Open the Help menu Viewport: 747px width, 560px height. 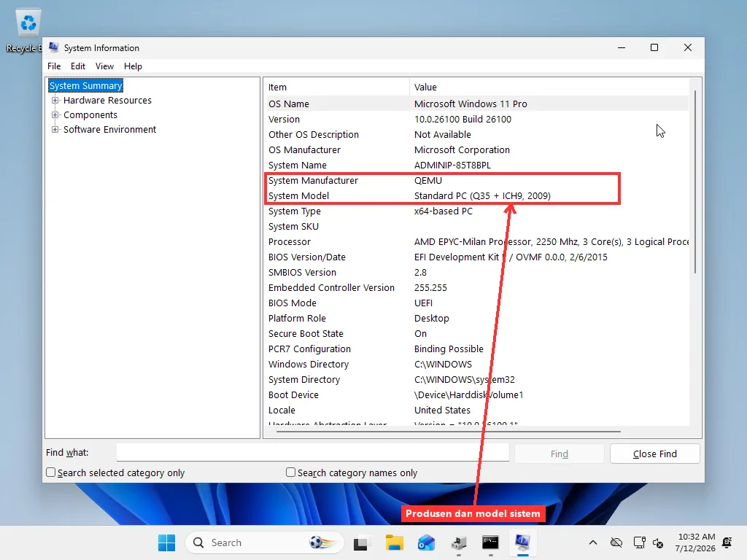133,66
